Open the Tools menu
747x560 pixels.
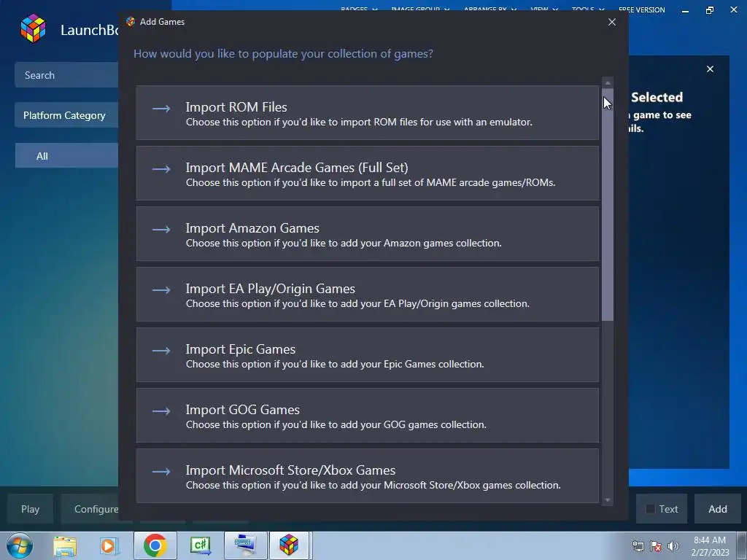[x=588, y=9]
